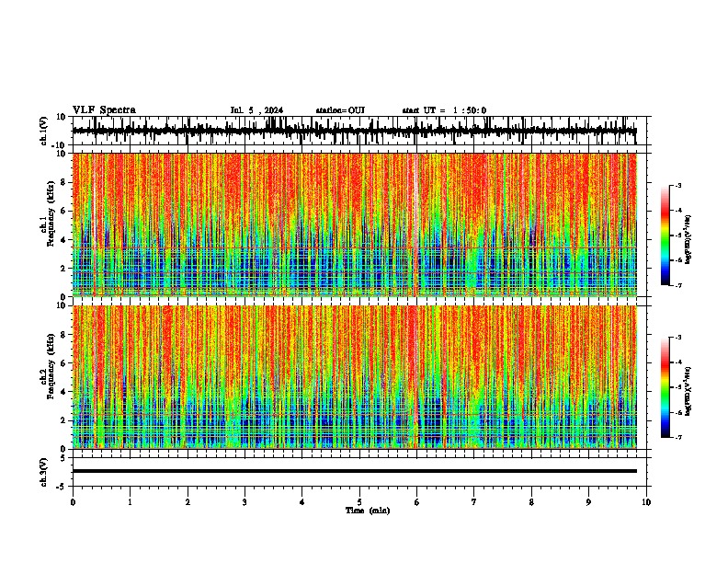Click the 'start UT = 1:50:0' label
The image size is (728, 563).
click(444, 110)
